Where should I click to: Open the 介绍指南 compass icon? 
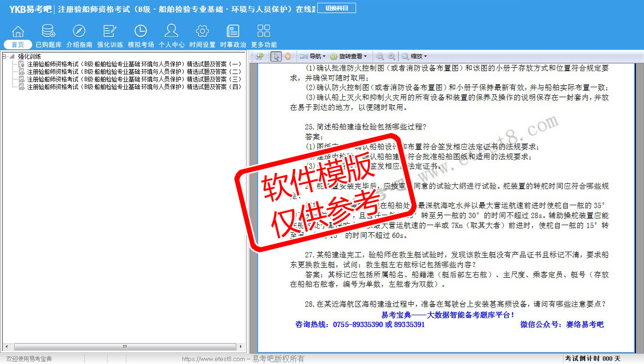tap(79, 32)
